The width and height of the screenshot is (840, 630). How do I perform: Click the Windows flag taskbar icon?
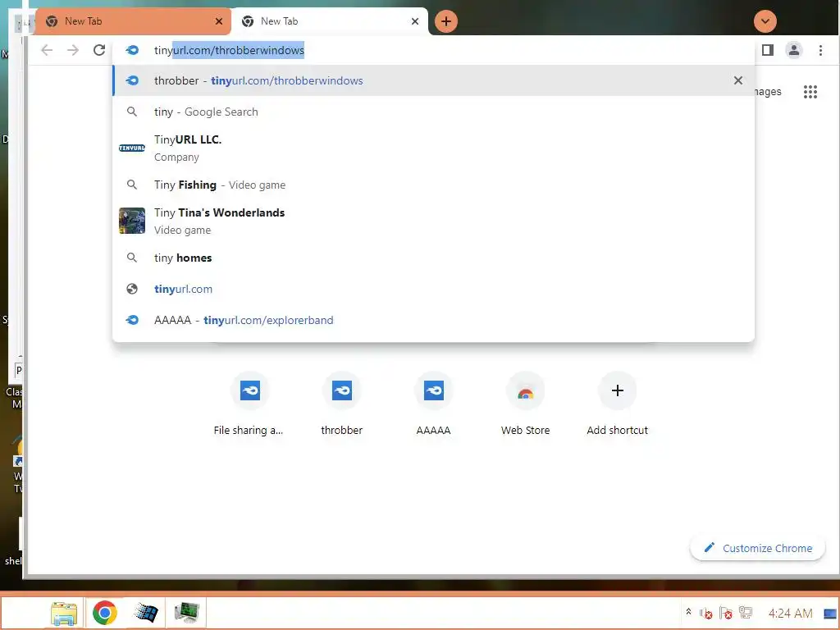tap(145, 613)
